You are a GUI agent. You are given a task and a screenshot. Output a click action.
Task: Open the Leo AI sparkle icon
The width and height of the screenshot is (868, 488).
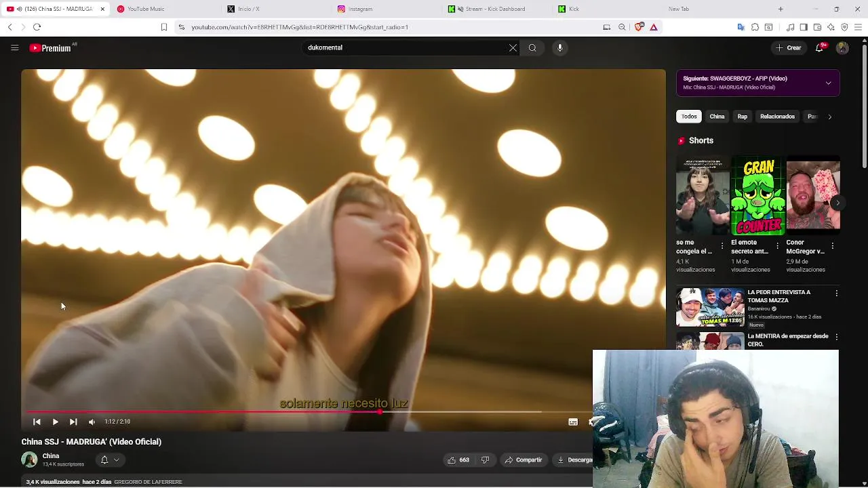click(x=831, y=27)
